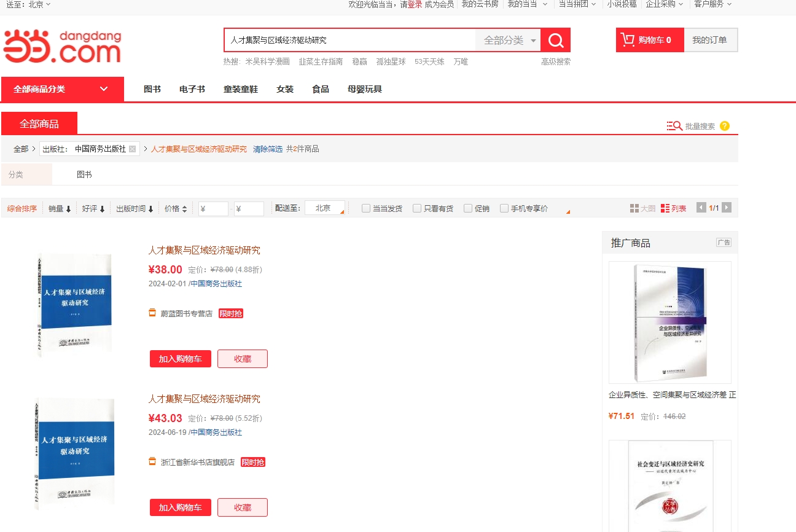Sort results by 好评
The image size is (796, 532).
click(93, 209)
